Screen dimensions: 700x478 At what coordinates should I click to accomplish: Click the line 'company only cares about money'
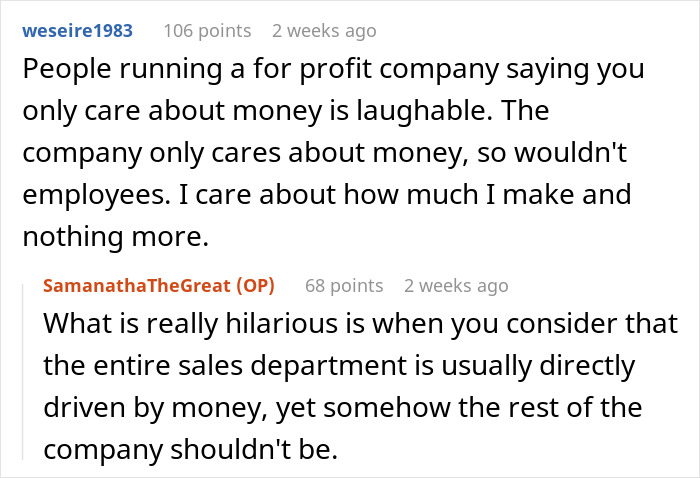325,151
